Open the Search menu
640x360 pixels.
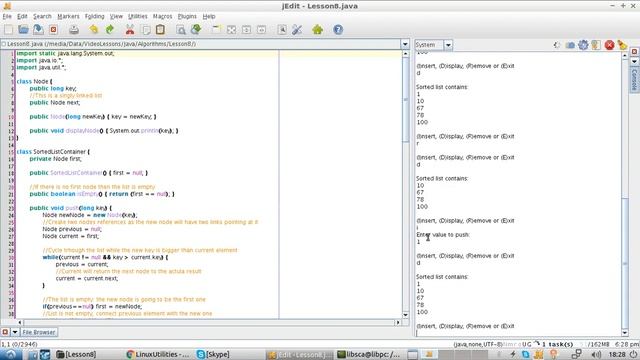point(42,16)
